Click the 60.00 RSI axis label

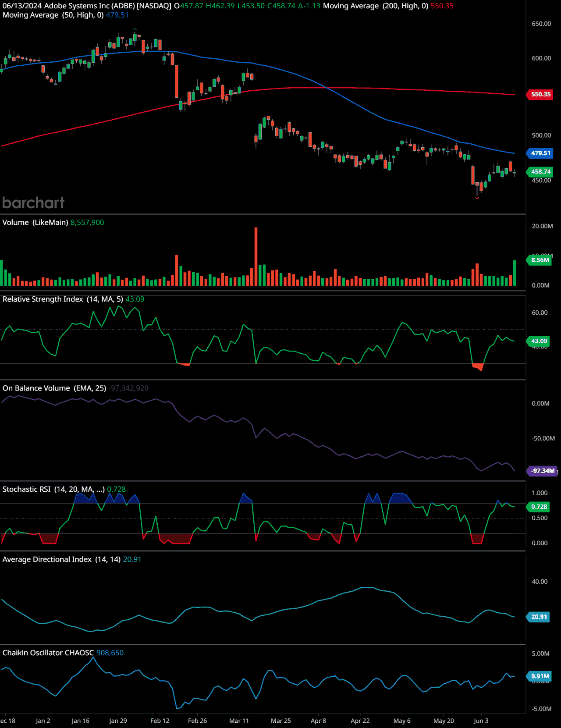[540, 313]
